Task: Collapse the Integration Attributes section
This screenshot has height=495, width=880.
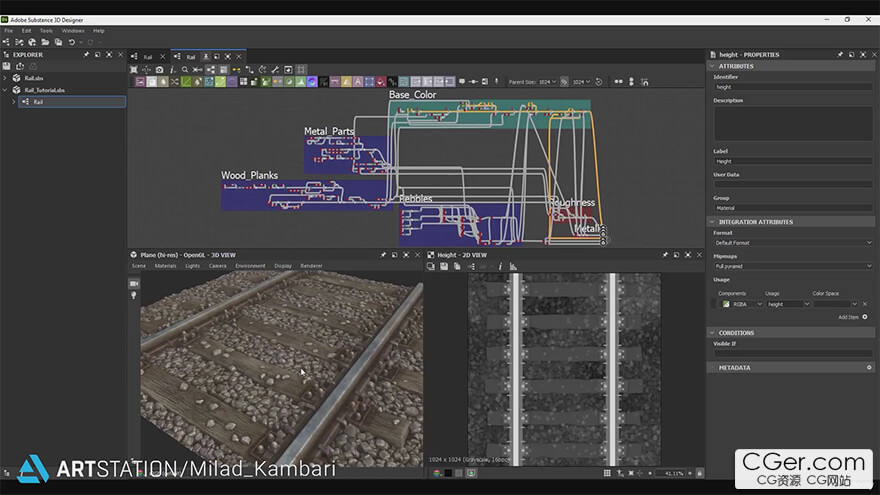Action: tap(712, 222)
